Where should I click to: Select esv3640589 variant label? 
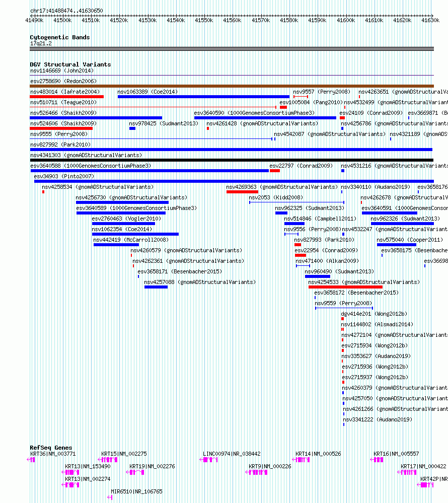pyautogui.click(x=136, y=208)
